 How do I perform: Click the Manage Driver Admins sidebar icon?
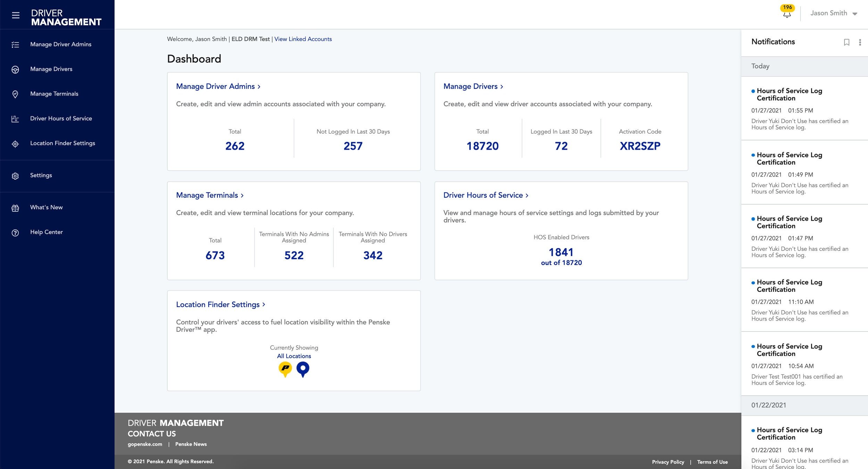coord(15,45)
